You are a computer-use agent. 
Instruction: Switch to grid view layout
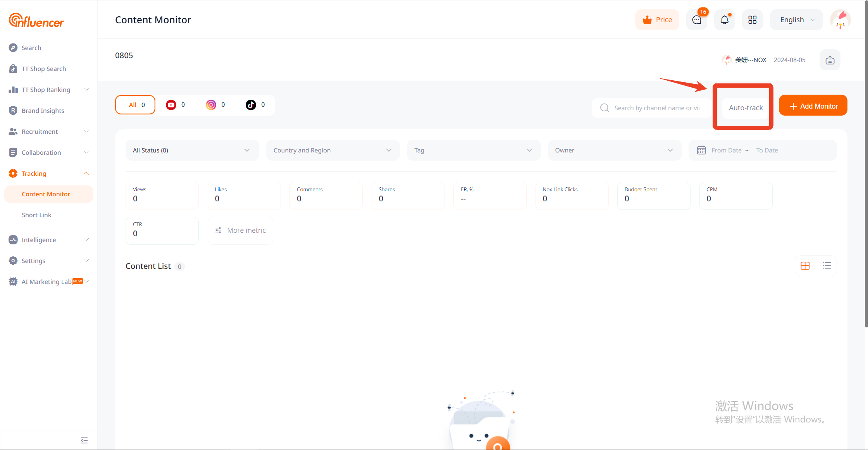pyautogui.click(x=805, y=266)
